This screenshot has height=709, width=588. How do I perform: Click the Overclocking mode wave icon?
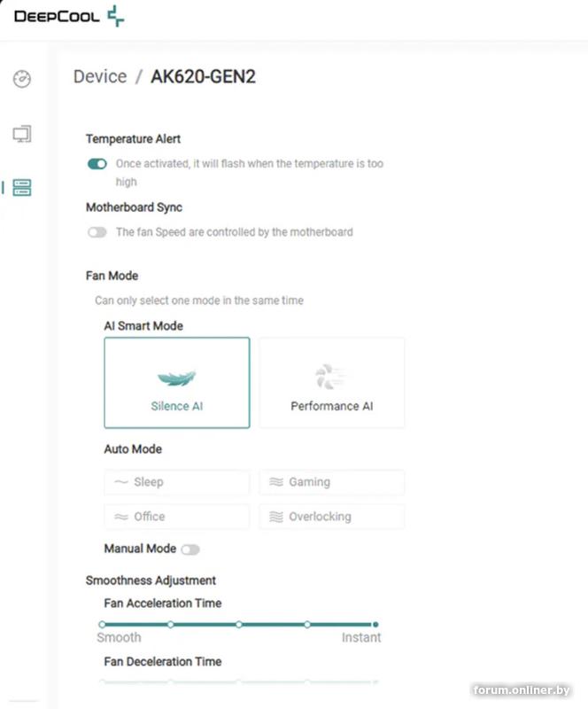[x=276, y=517]
